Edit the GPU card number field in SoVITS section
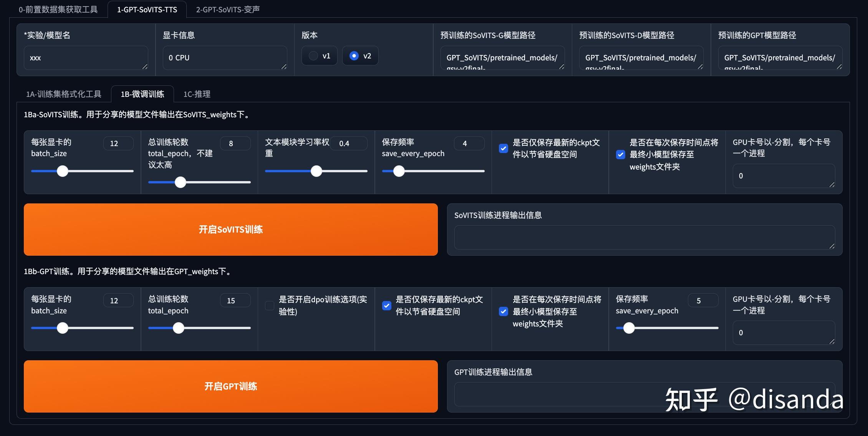This screenshot has height=436, width=868. [783, 176]
